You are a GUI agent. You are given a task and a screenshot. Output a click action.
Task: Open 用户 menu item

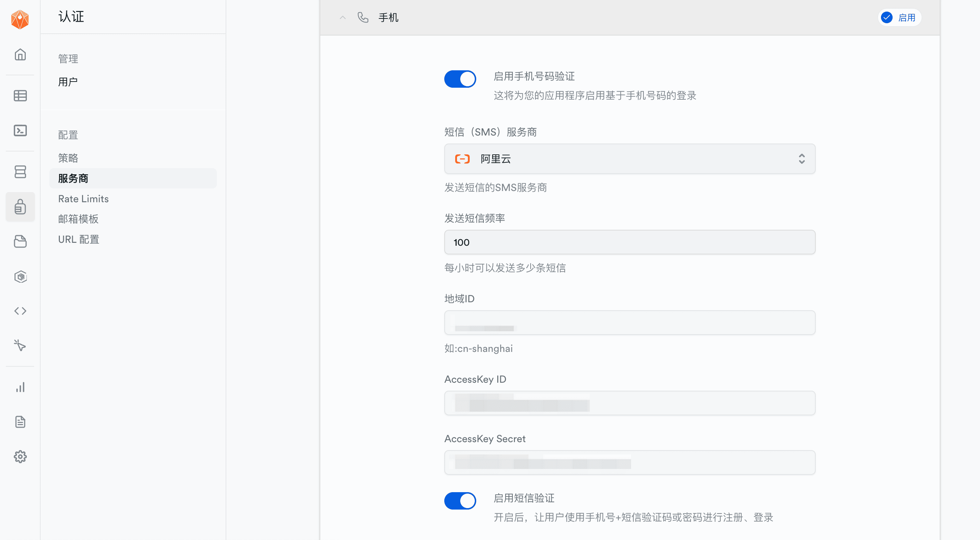[68, 82]
